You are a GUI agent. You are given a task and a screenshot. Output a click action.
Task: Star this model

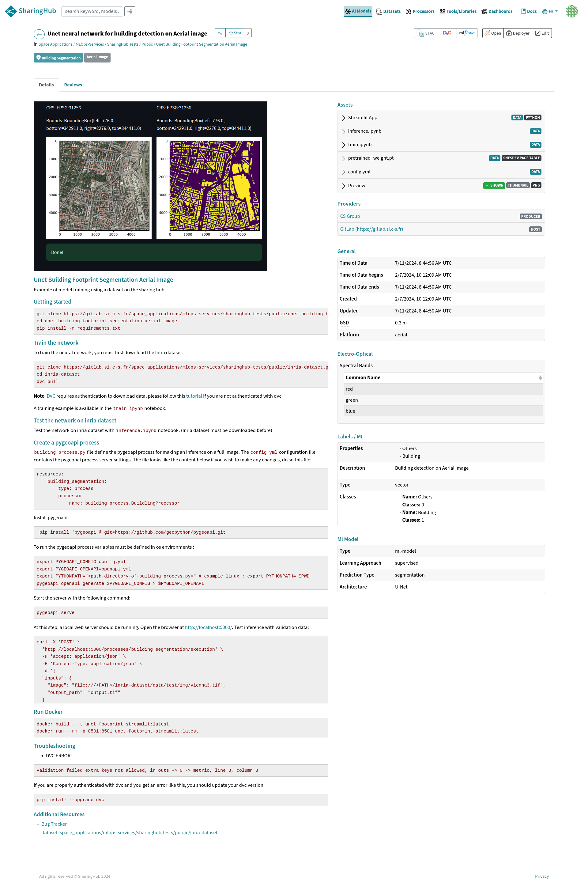(x=235, y=33)
